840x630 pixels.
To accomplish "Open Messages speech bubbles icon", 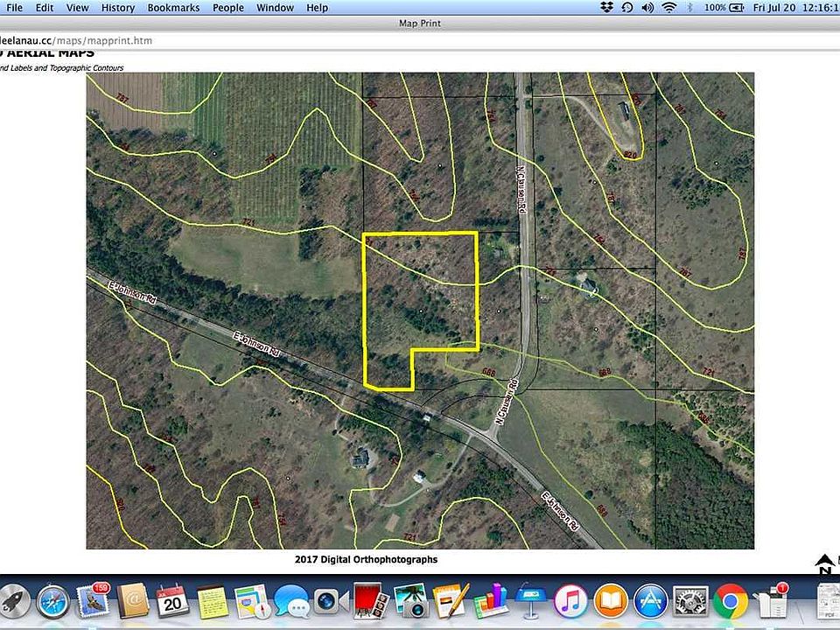I will 292,602.
